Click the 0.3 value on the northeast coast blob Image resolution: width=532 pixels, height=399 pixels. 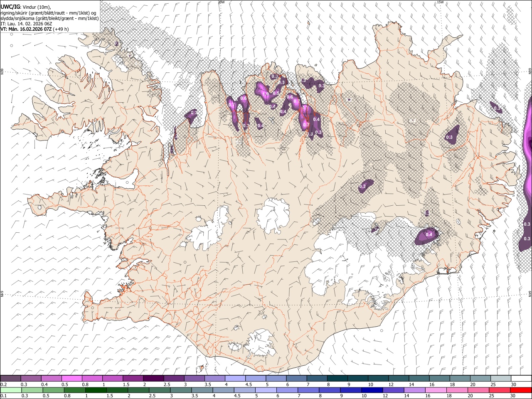point(497,108)
